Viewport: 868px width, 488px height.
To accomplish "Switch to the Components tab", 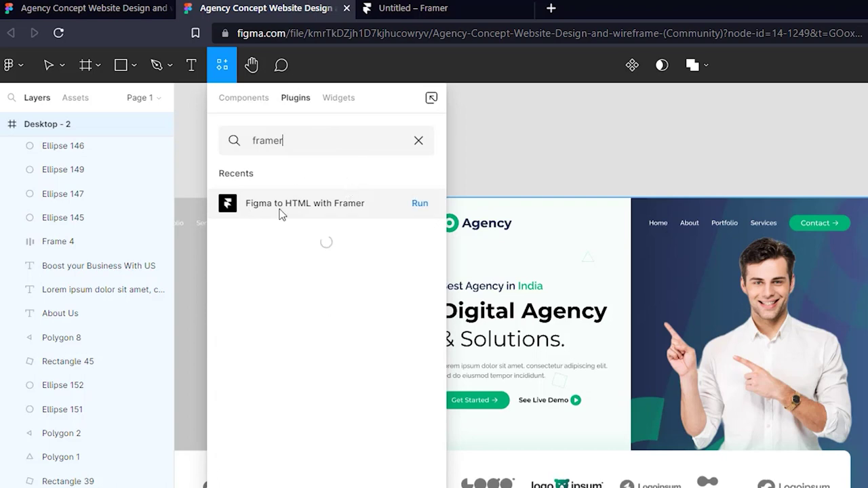I will tap(243, 98).
